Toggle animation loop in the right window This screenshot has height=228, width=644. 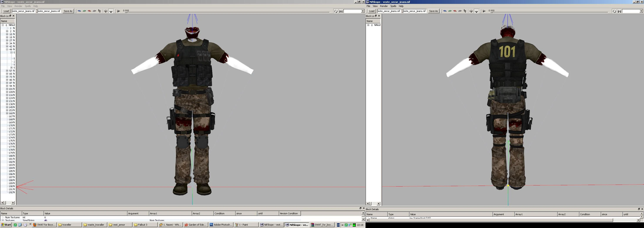point(614,11)
